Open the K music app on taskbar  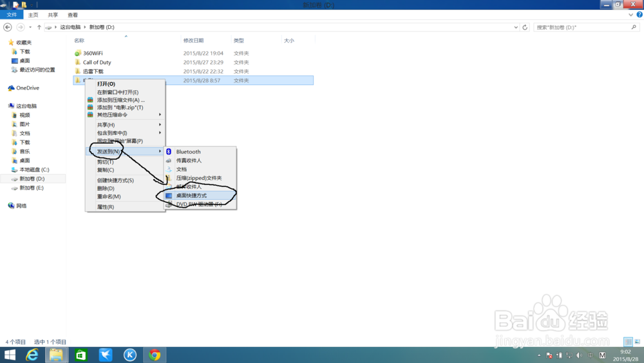point(130,355)
